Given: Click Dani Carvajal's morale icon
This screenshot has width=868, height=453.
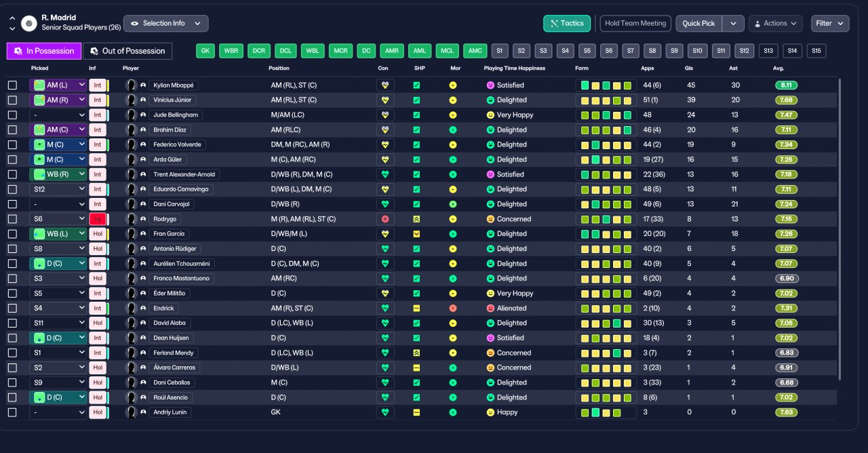Looking at the screenshot, I should (x=453, y=204).
